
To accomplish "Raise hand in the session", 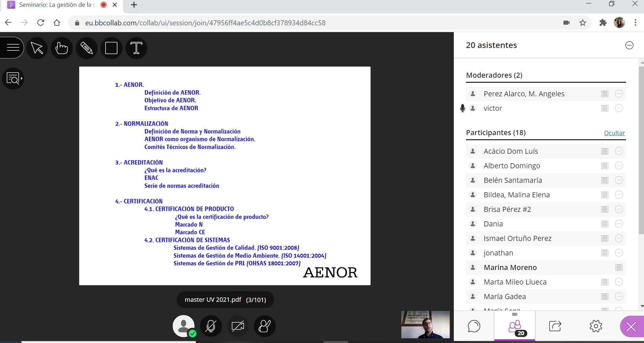I will [x=265, y=326].
